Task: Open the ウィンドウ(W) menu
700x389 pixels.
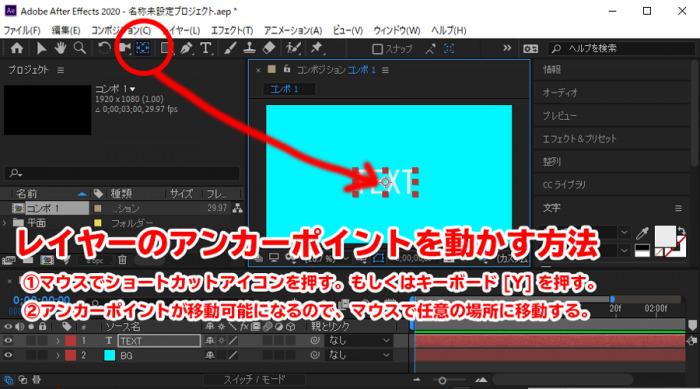Action: (396, 30)
